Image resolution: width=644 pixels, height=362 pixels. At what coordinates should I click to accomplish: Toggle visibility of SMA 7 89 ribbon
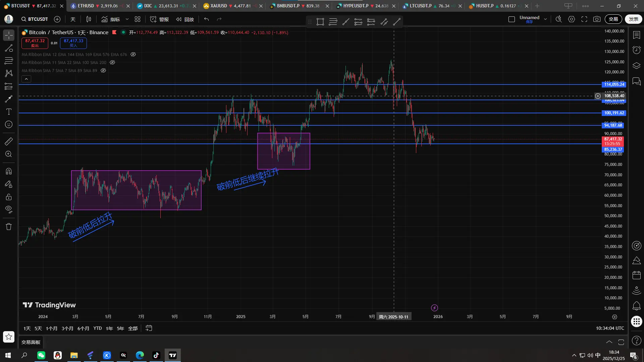point(103,70)
